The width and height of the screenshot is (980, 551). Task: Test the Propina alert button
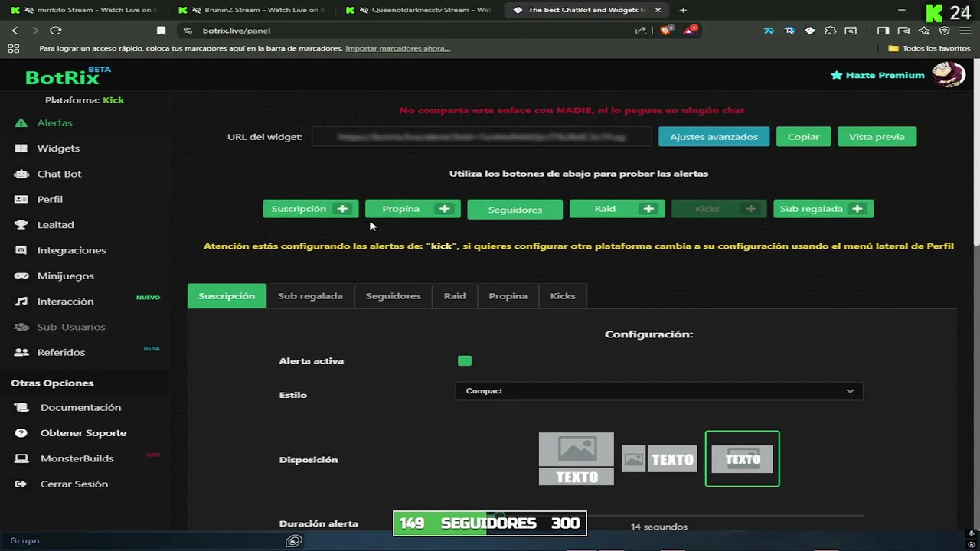413,209
